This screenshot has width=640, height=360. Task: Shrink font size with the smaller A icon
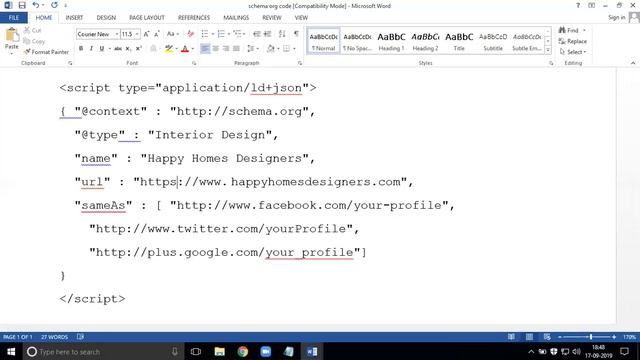[156, 34]
